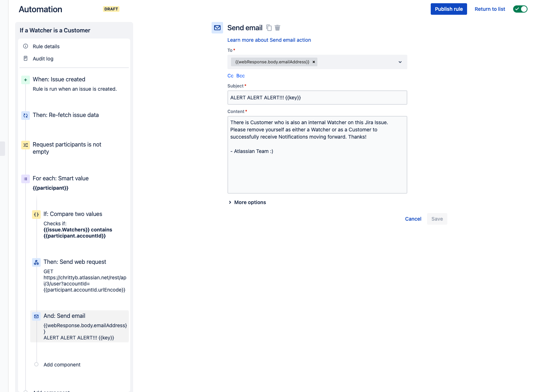The height and width of the screenshot is (392, 534).
Task: Delete the Send email component via trash icon
Action: [277, 28]
